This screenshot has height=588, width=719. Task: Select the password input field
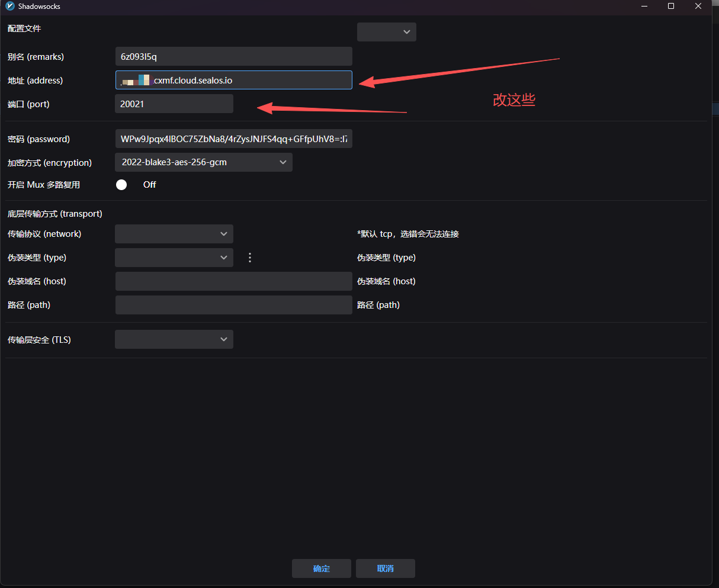click(x=233, y=139)
